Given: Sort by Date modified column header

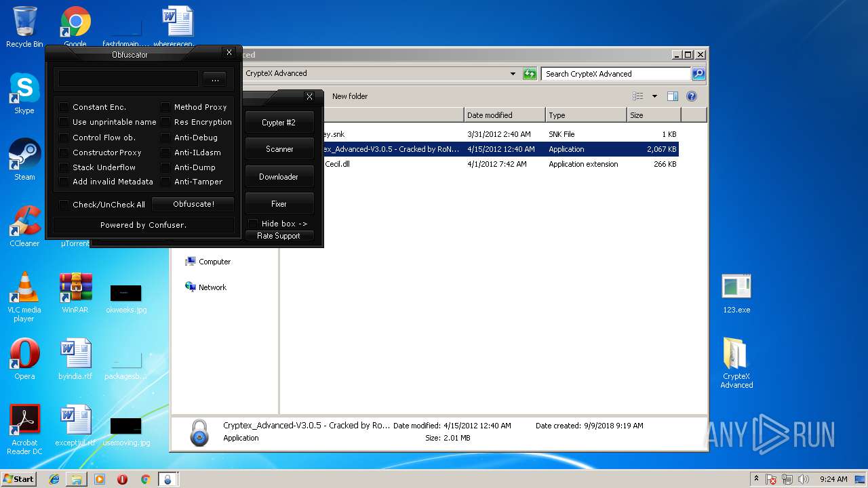Looking at the screenshot, I should [505, 115].
